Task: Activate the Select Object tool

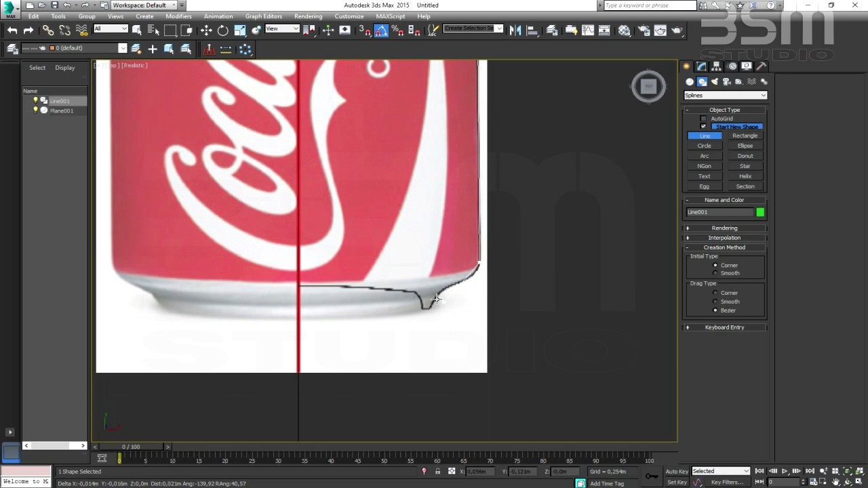Action: click(137, 30)
